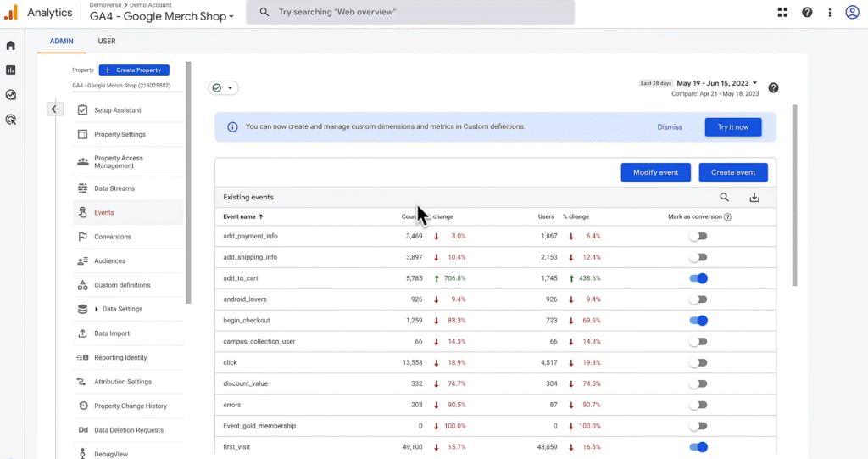Screen dimensions: 868x459
Task: Open the three-dot more options menu
Action: [829, 12]
